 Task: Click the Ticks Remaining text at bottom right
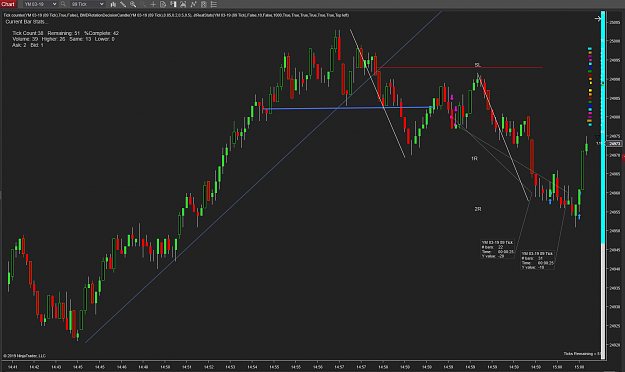tap(582, 354)
